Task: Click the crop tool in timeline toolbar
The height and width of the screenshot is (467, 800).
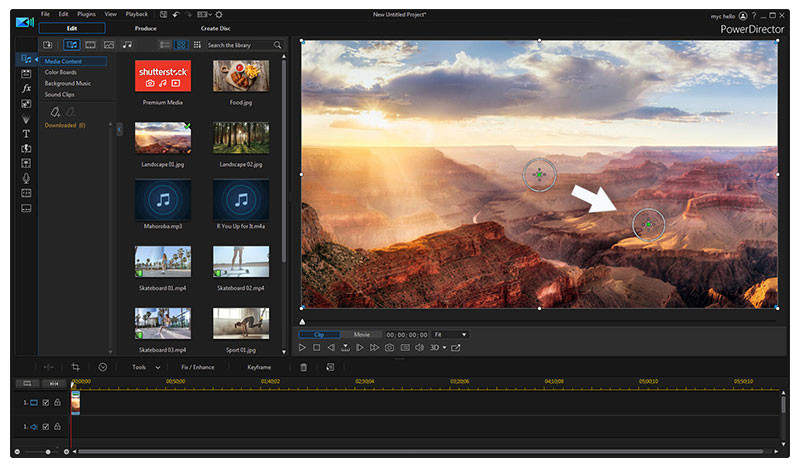Action: point(76,367)
